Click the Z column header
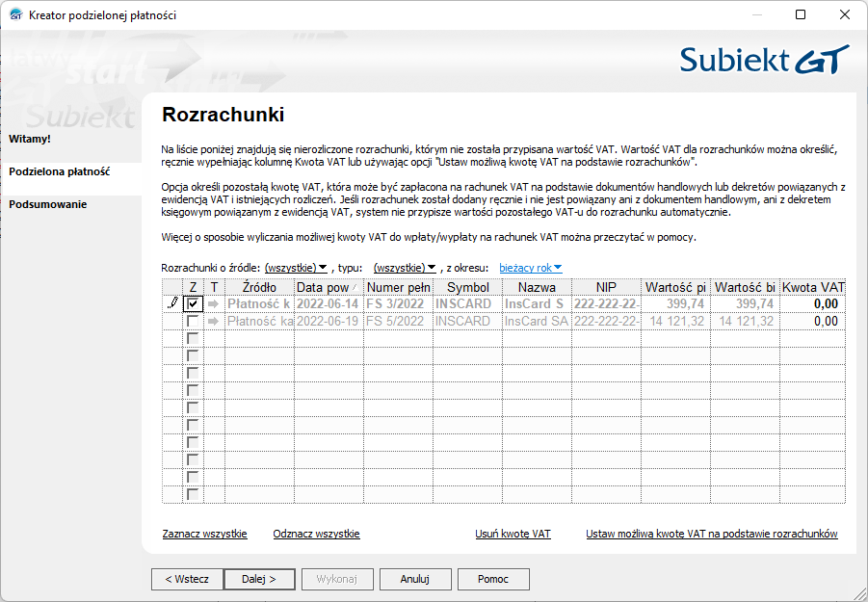This screenshot has width=868, height=602. [193, 287]
